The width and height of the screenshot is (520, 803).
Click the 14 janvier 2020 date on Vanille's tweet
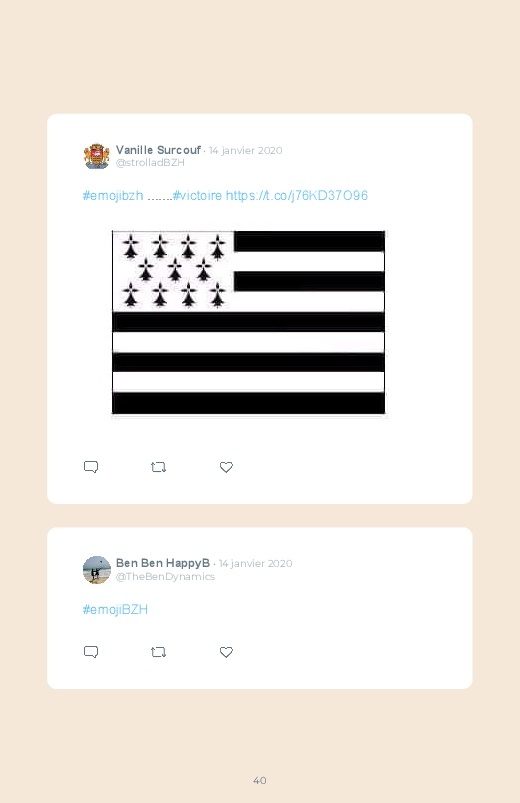tap(245, 151)
